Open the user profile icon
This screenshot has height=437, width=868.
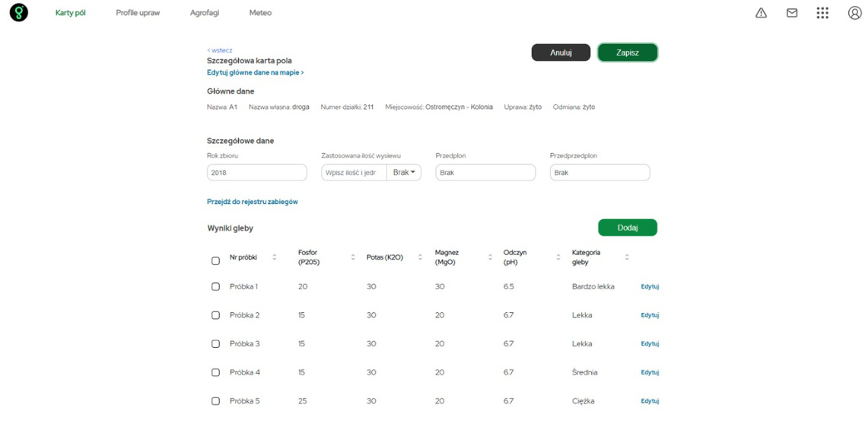pos(854,13)
